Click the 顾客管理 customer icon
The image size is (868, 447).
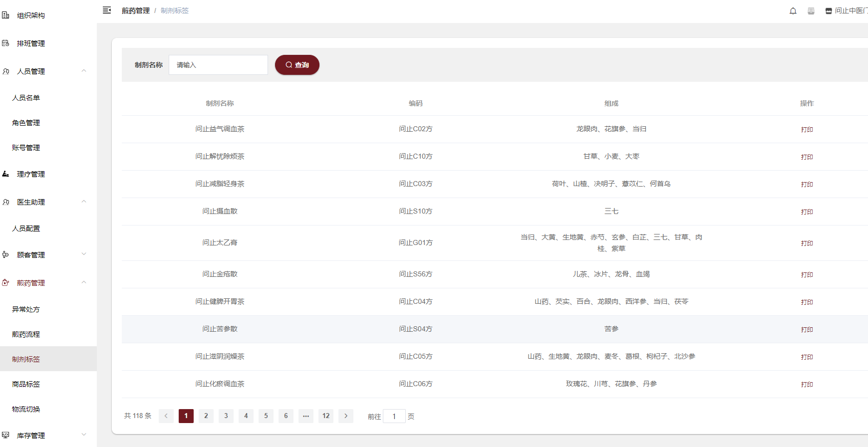pos(5,254)
